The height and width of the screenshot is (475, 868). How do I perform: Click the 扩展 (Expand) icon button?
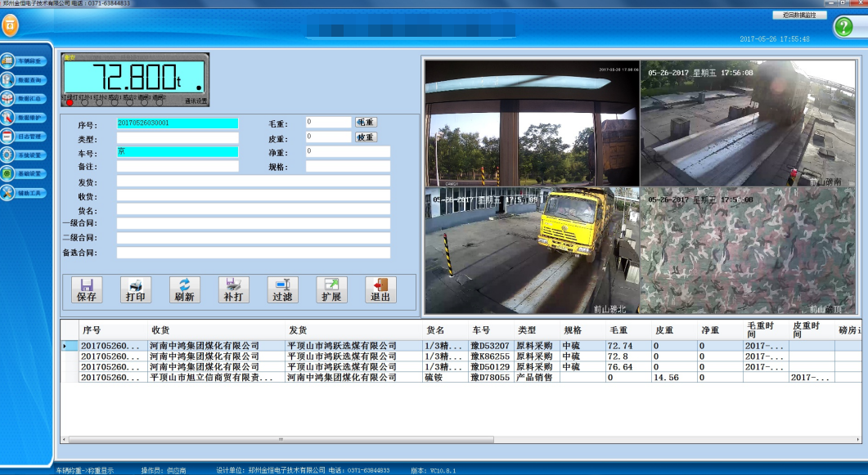(331, 290)
